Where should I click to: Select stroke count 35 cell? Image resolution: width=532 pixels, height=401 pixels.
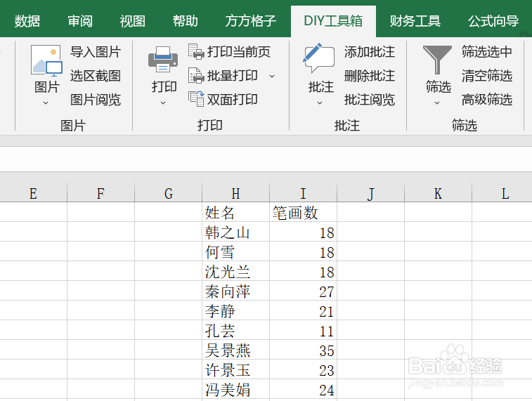(x=304, y=350)
